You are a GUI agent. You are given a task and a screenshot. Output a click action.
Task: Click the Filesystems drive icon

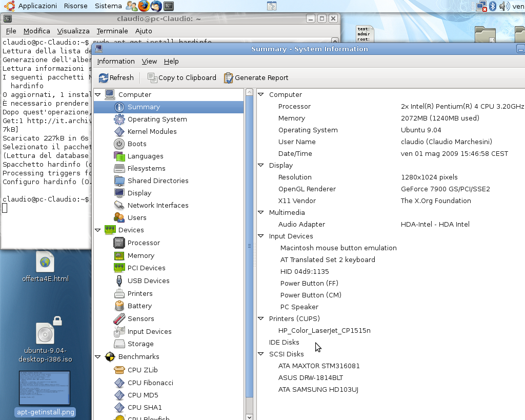119,169
